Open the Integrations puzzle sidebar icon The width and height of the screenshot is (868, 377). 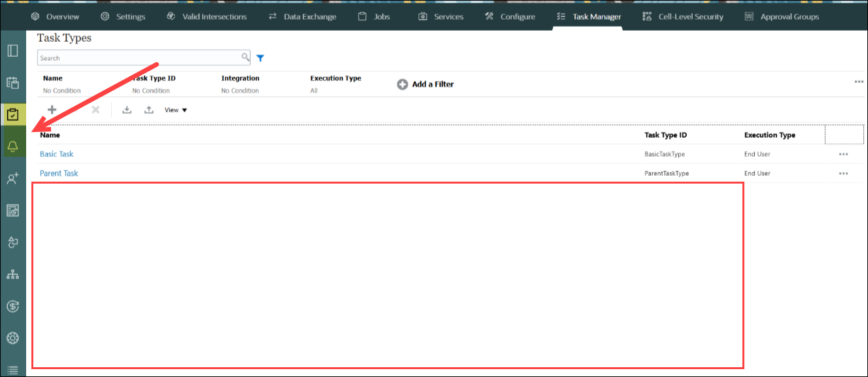[12, 242]
